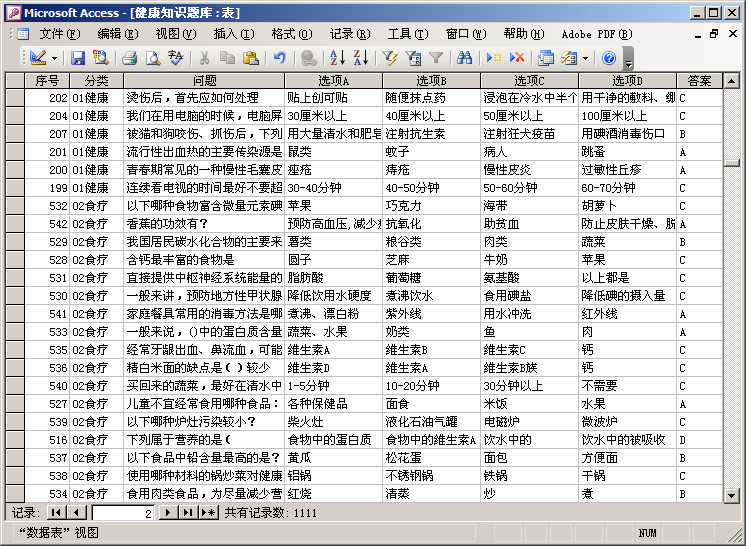Select the 序号 column header
Image resolution: width=746 pixels, height=546 pixels.
(47, 80)
